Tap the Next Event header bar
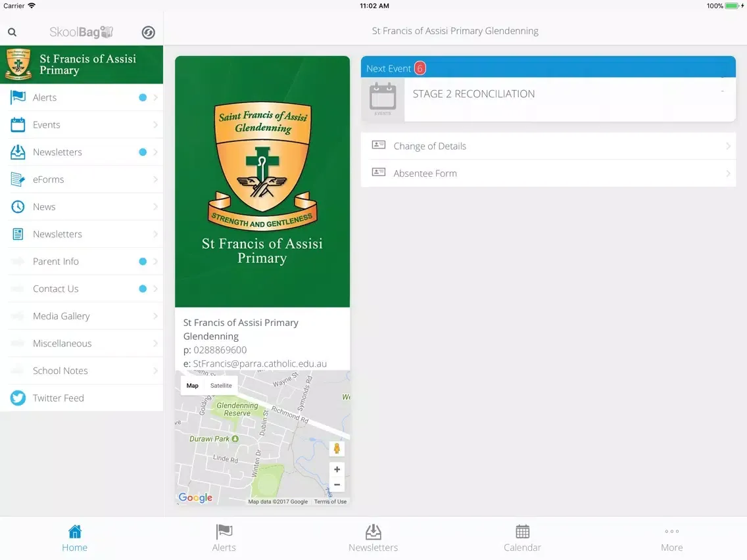 point(548,67)
